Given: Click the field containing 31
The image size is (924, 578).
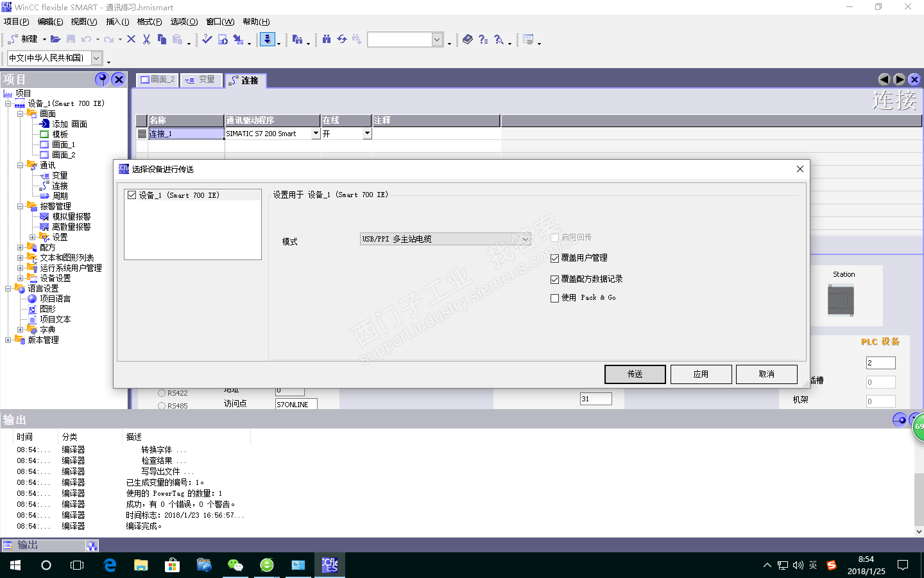Looking at the screenshot, I should (x=595, y=399).
